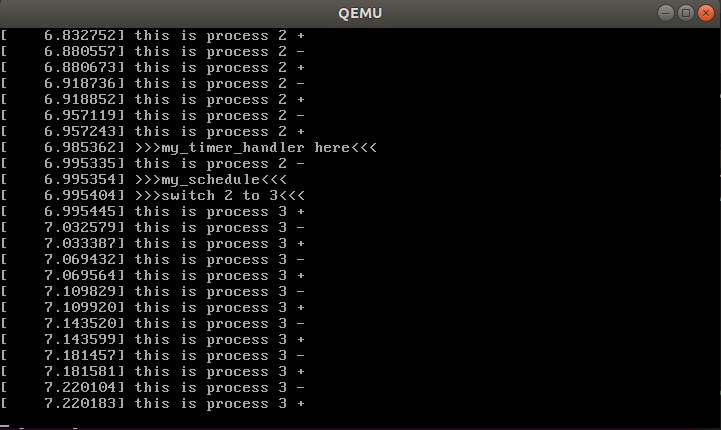Viewport: 721px width, 430px height.
Task: Click the line with timestamp 7.109829
Action: tap(152, 292)
